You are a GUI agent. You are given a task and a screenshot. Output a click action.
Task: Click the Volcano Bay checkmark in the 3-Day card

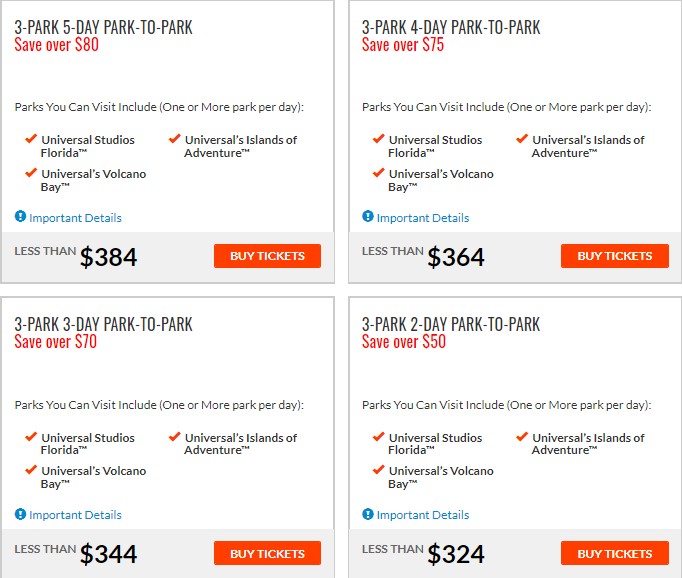coord(31,470)
